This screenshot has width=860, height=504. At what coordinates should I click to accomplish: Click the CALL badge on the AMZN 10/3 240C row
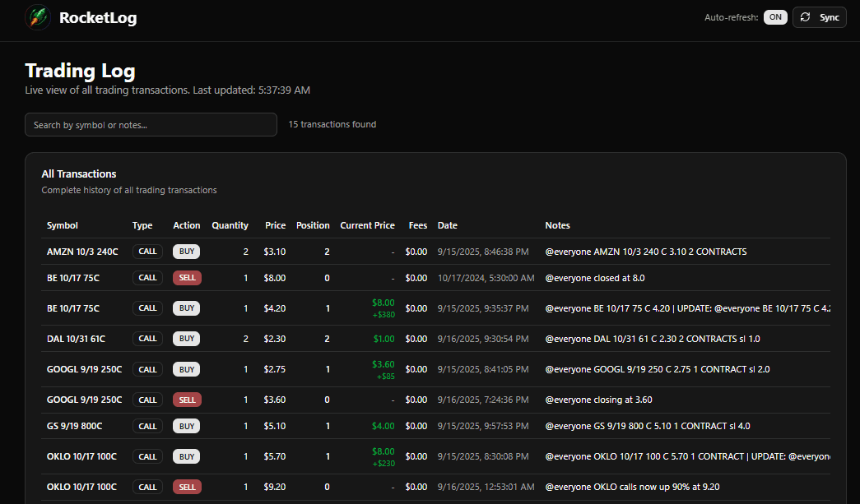tap(147, 252)
